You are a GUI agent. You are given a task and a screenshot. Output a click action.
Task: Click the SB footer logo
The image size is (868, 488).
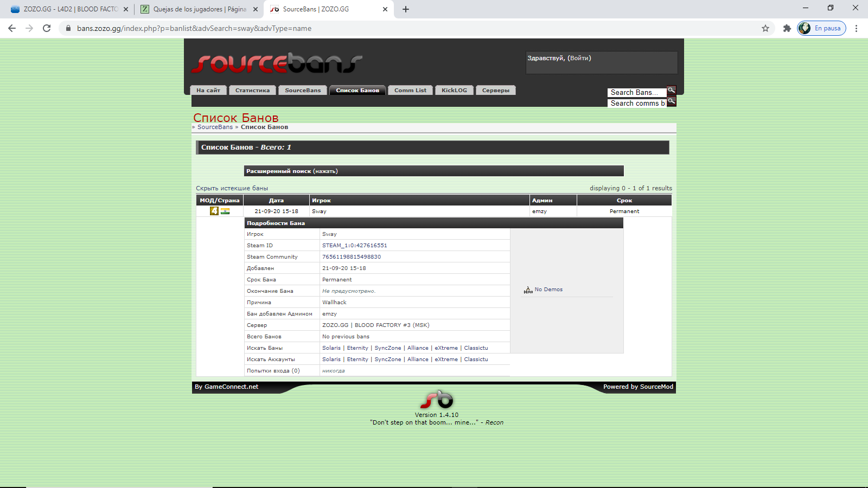pos(437,400)
